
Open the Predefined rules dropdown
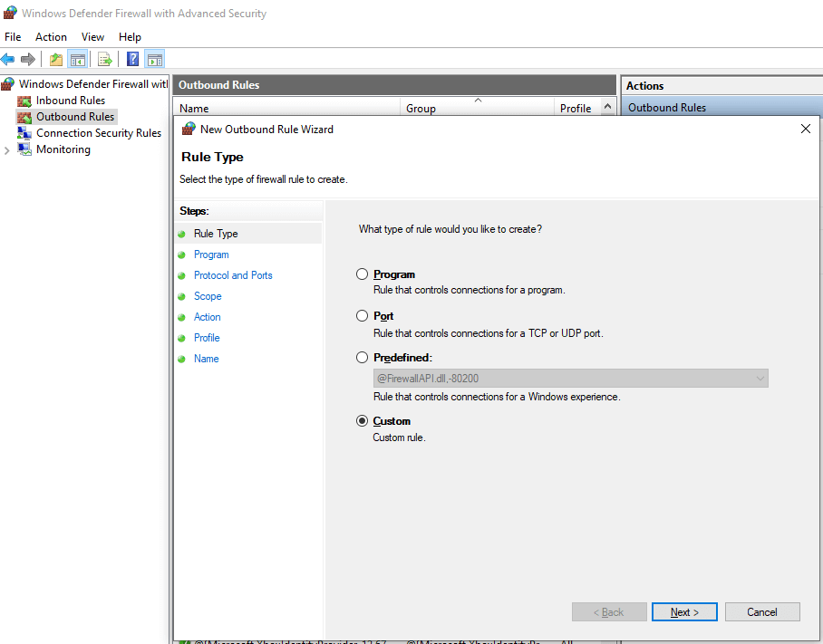point(760,378)
